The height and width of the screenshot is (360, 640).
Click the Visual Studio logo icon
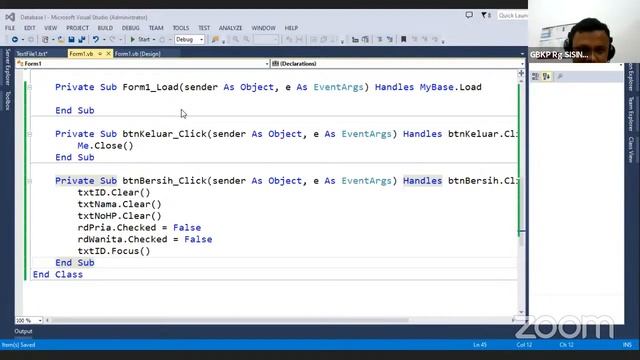point(10,17)
